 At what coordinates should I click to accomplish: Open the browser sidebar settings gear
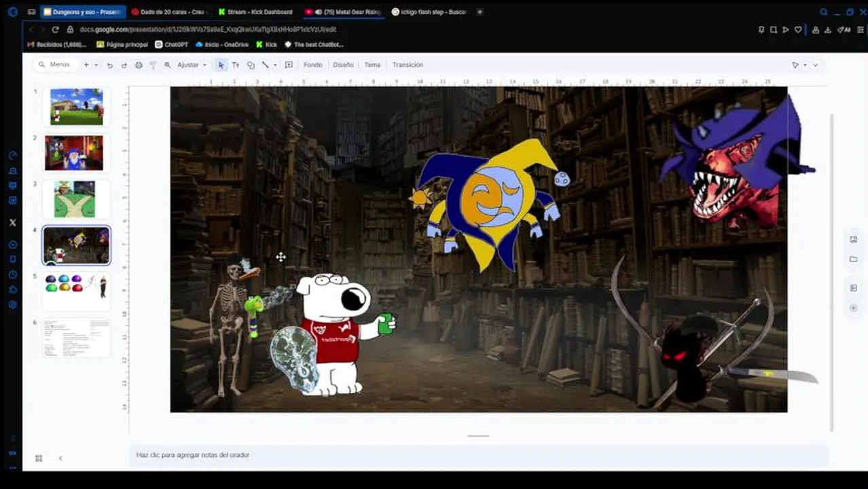pos(12,305)
